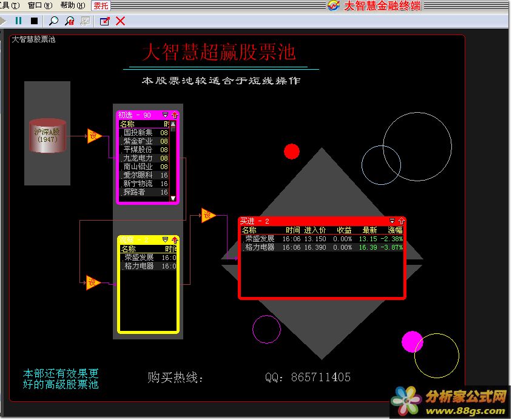Click 名称 column header in yellow panel
512x420 pixels.
pos(129,249)
